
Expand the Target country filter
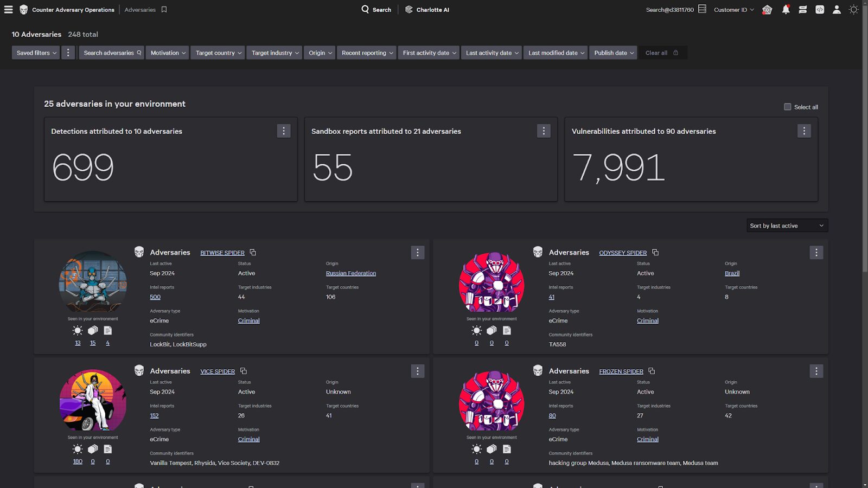(x=218, y=53)
